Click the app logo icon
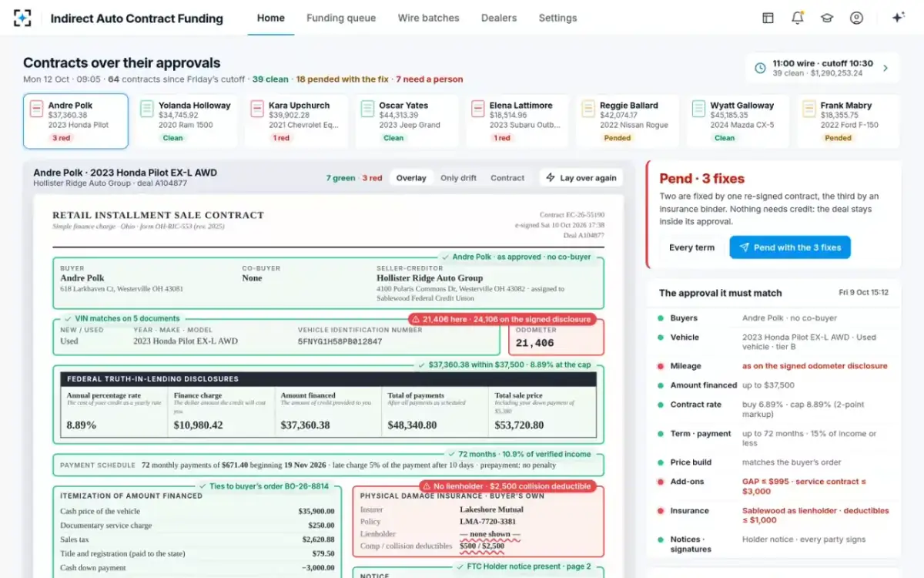 pos(23,18)
